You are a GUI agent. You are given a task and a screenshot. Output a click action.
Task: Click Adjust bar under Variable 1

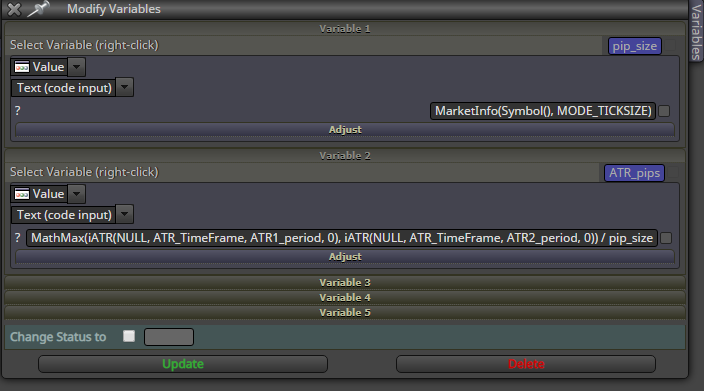pos(345,130)
